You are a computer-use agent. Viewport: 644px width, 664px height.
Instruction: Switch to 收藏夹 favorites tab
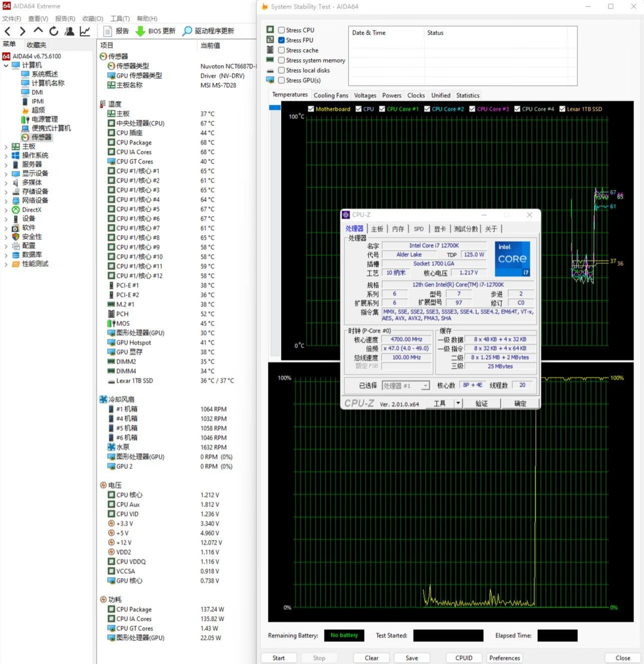(37, 45)
